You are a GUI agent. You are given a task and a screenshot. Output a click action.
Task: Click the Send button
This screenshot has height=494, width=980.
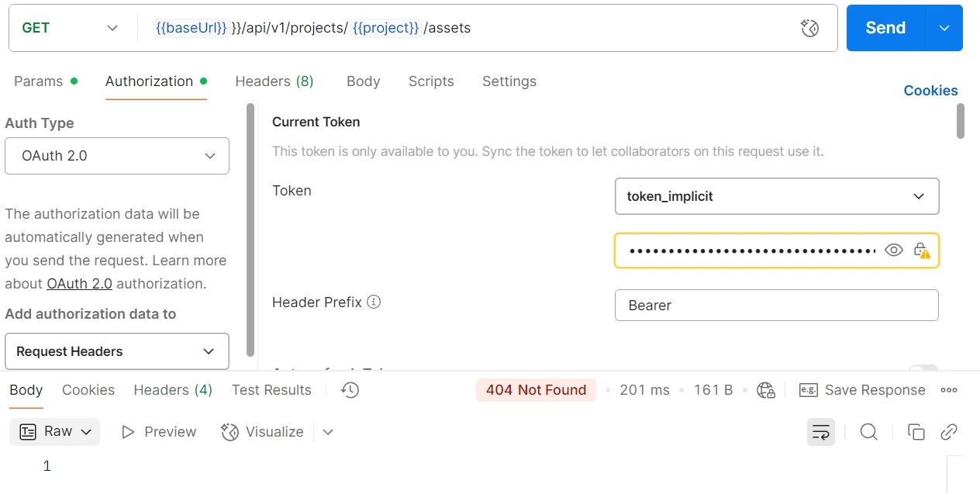point(885,28)
